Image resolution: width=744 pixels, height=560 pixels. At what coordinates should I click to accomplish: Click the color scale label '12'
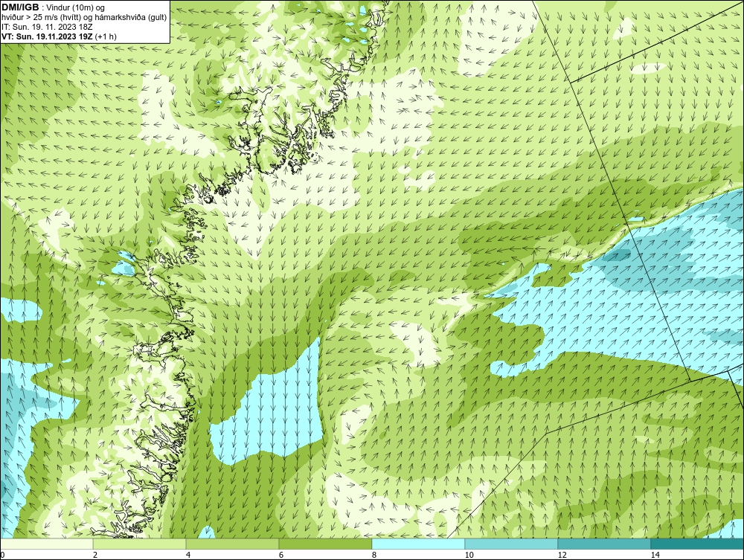click(562, 555)
